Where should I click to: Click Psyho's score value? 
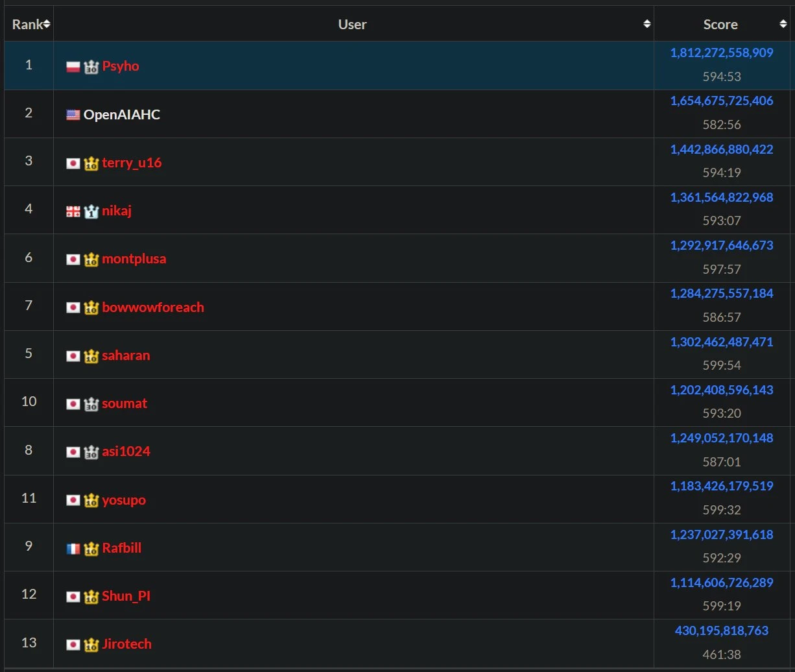(x=721, y=53)
